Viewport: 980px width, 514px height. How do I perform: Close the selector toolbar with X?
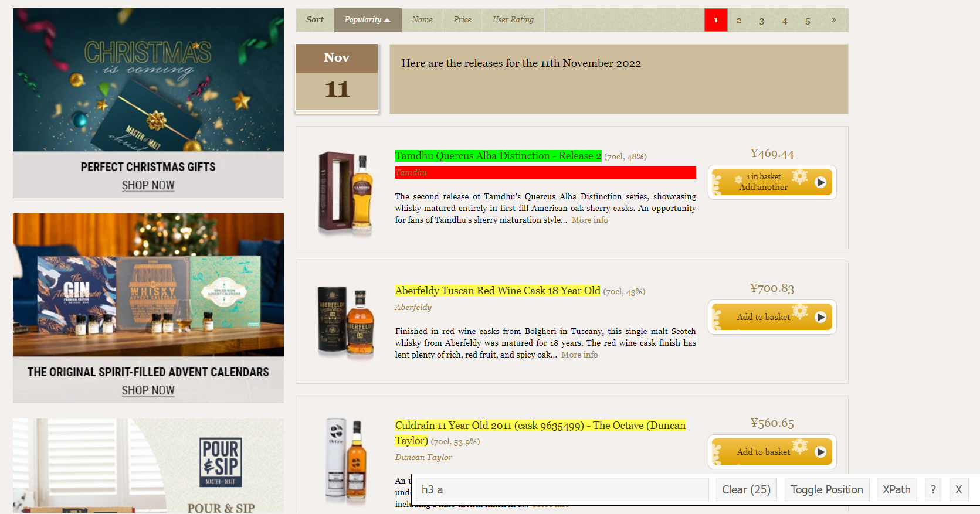(x=958, y=490)
